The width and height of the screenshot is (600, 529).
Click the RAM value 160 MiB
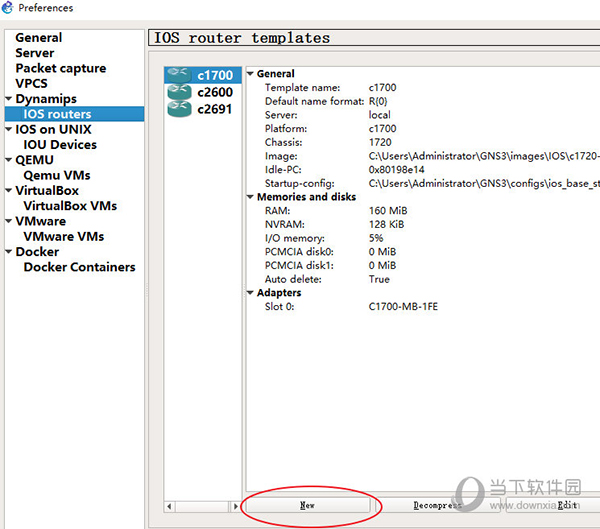[388, 211]
